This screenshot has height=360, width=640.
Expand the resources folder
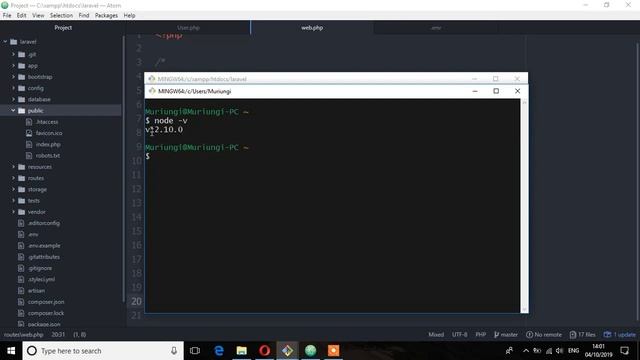pos(13,167)
